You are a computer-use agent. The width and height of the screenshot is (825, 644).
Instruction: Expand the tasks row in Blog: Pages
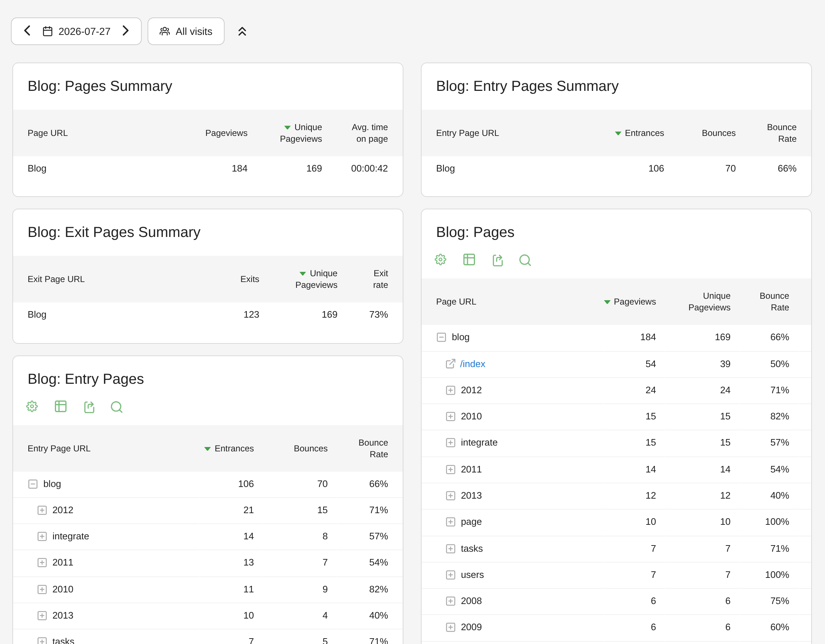(450, 548)
